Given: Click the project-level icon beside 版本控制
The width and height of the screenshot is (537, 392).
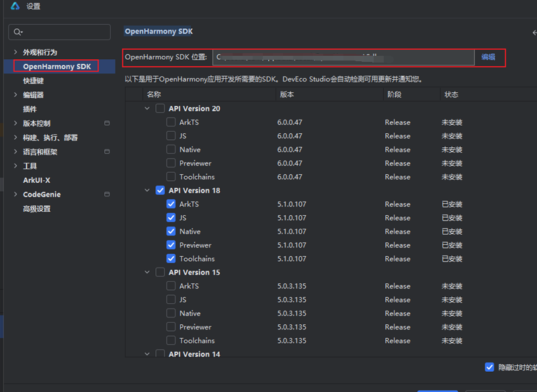Looking at the screenshot, I should click(107, 124).
